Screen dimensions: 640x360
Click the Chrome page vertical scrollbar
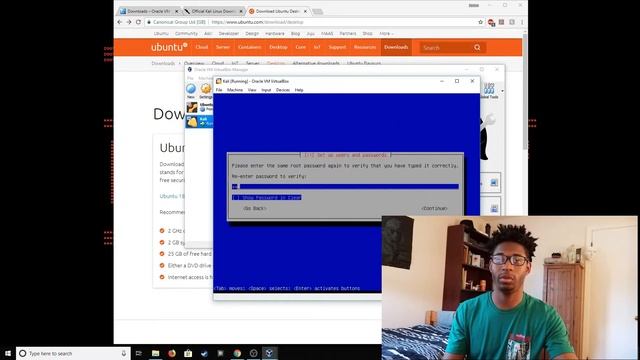click(x=525, y=92)
